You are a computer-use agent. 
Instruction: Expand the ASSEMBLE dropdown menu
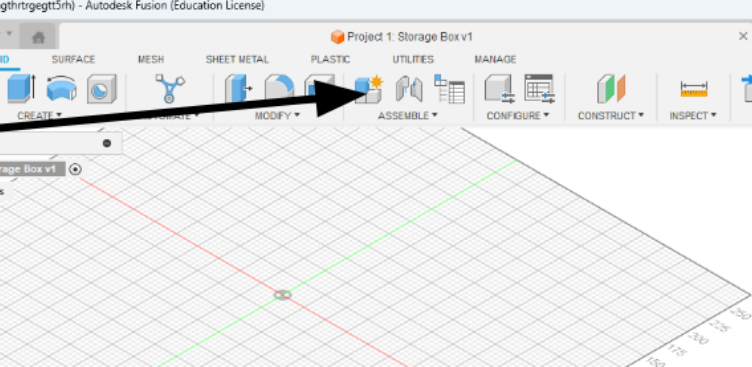[408, 116]
